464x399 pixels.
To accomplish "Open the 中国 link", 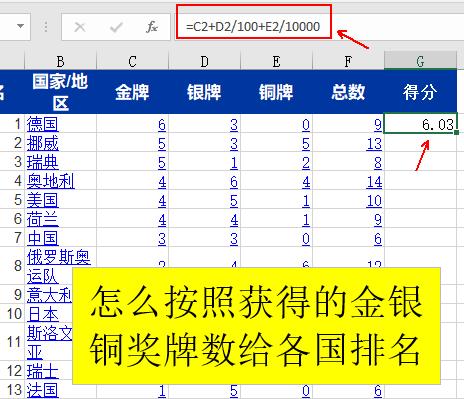I will [x=42, y=238].
